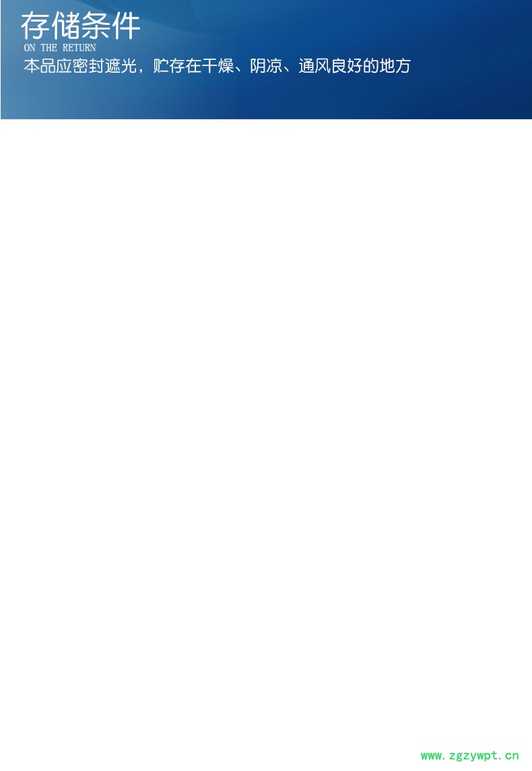
Task: Click the character 条 in the heading
Action: (96, 26)
